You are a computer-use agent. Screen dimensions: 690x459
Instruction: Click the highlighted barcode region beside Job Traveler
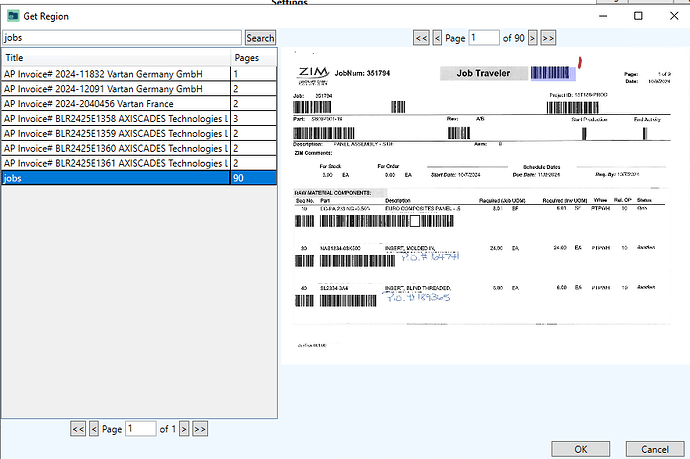click(x=553, y=73)
